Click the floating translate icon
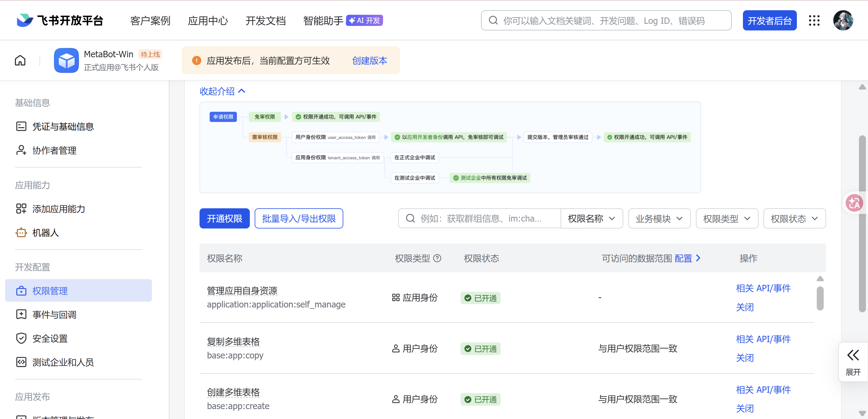 click(x=854, y=203)
